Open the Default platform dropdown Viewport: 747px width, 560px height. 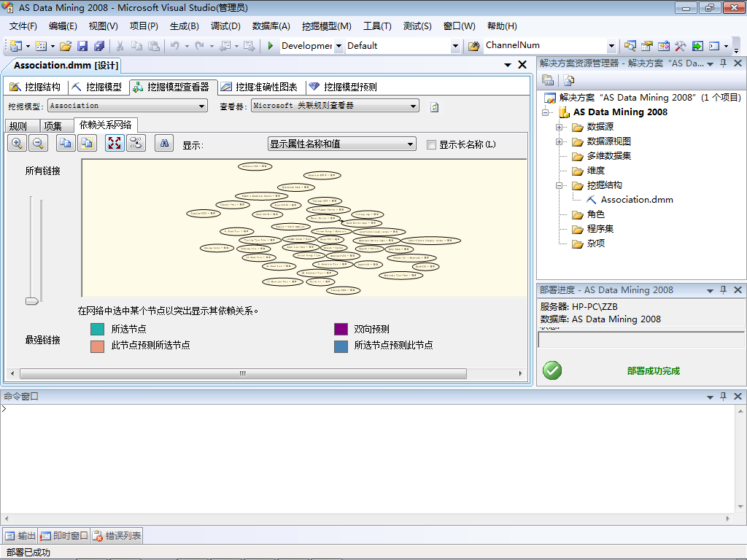coord(455,46)
